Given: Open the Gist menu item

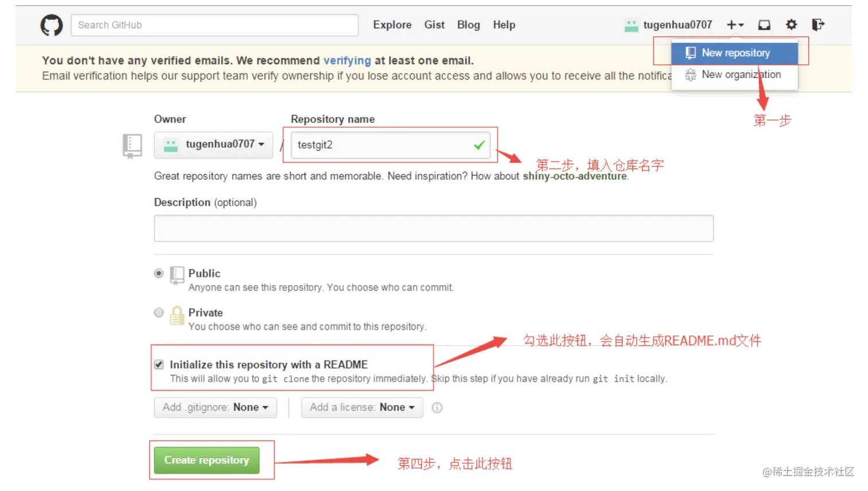Looking at the screenshot, I should click(435, 25).
